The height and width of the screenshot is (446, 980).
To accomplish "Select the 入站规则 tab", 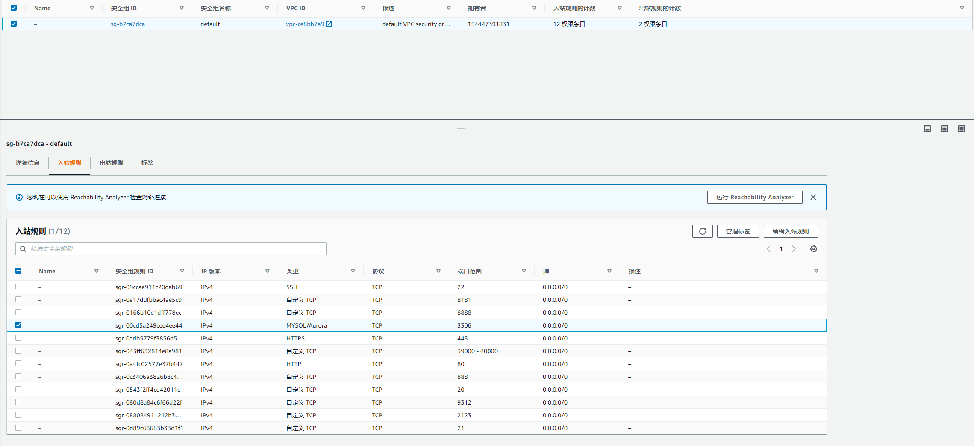I will point(70,163).
